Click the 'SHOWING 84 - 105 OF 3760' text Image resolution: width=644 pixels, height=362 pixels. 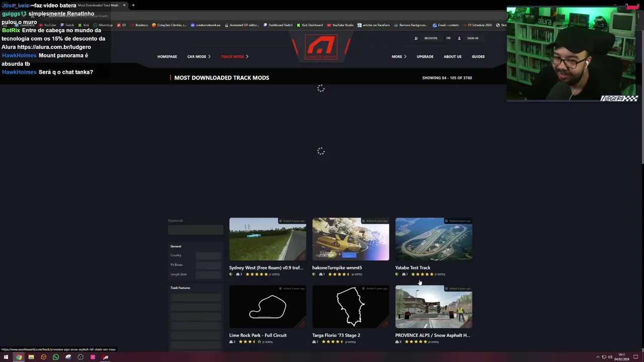click(447, 78)
